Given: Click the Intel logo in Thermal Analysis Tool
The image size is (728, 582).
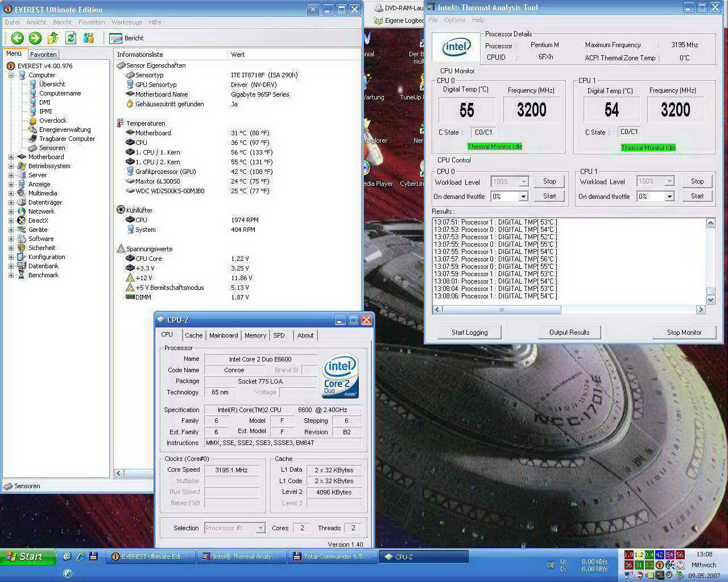Looking at the screenshot, I should point(456,47).
